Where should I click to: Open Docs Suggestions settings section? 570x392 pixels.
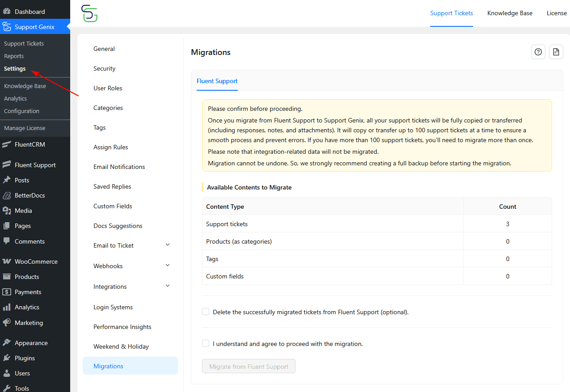(x=130, y=226)
